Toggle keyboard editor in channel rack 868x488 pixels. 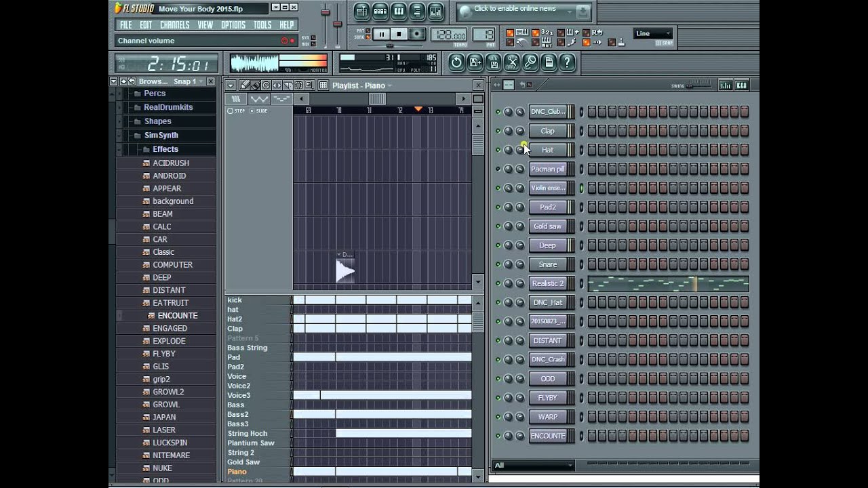(742, 85)
